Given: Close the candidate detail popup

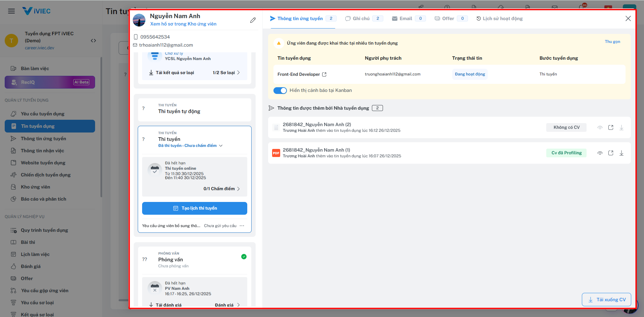Looking at the screenshot, I should pos(628,18).
